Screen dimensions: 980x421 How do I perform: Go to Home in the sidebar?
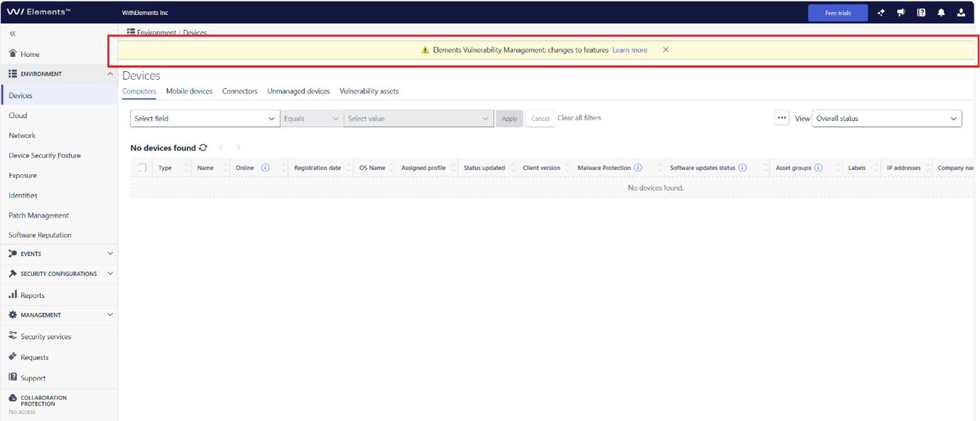[30, 54]
